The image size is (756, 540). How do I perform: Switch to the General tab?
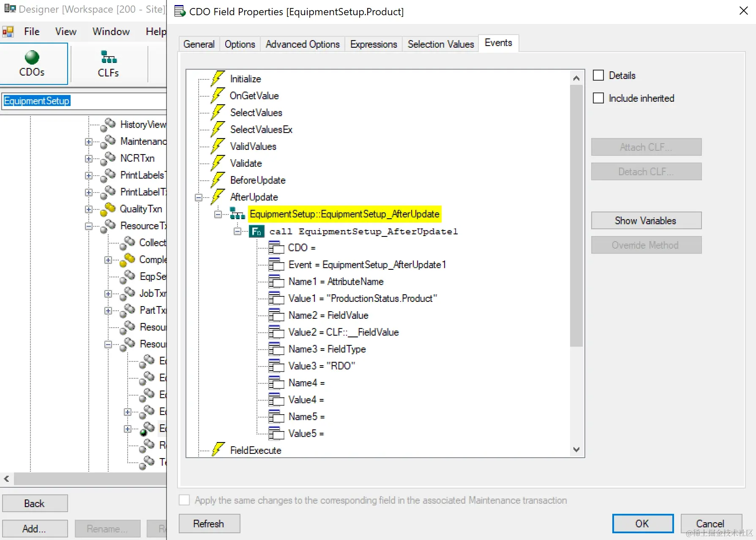coord(199,44)
